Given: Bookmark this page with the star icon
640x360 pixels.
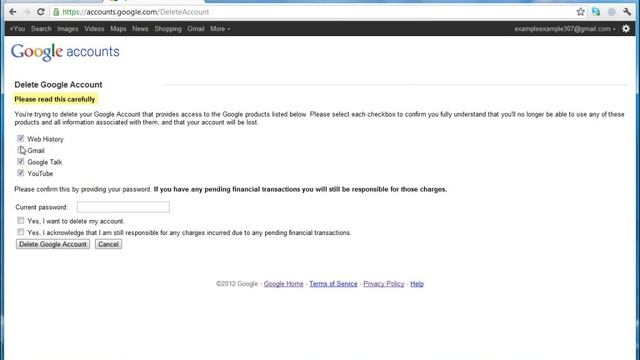Looking at the screenshot, I should pos(580,12).
